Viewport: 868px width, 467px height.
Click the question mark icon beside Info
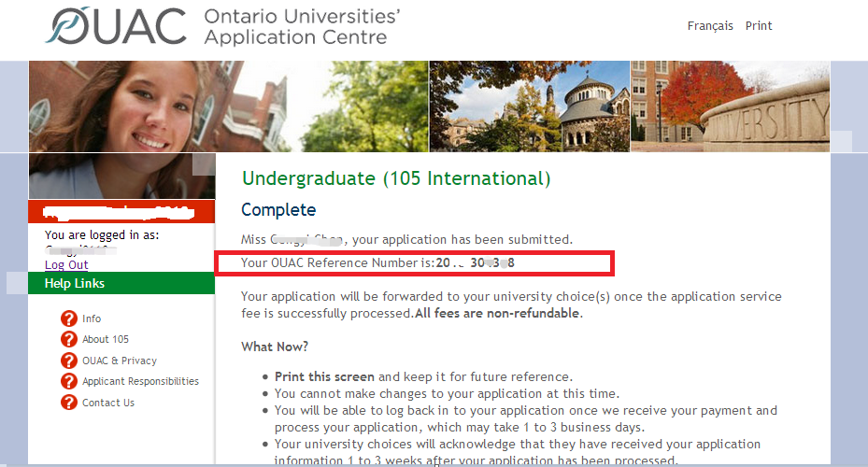pyautogui.click(x=68, y=318)
